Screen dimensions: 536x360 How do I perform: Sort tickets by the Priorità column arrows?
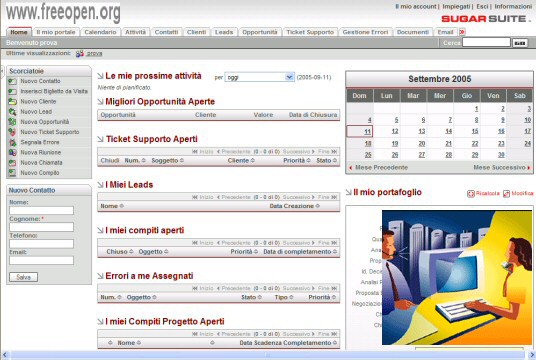pyautogui.click(x=309, y=160)
